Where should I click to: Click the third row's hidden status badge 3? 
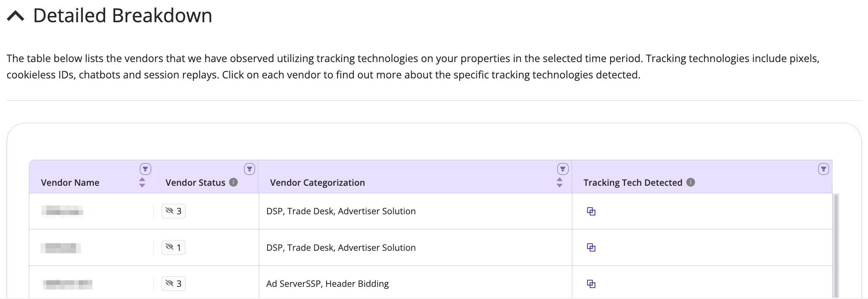pos(173,283)
